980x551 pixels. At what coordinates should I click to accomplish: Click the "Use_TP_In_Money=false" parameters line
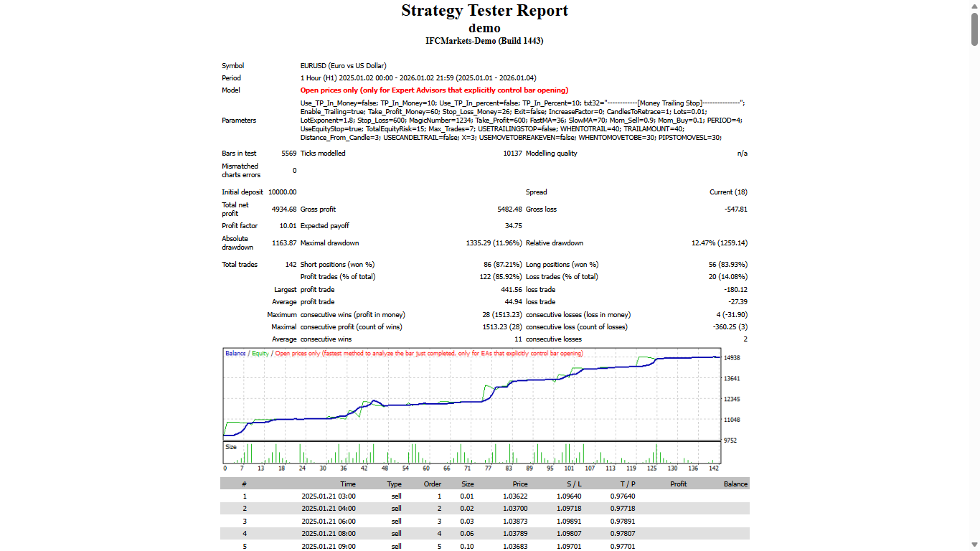pos(522,103)
